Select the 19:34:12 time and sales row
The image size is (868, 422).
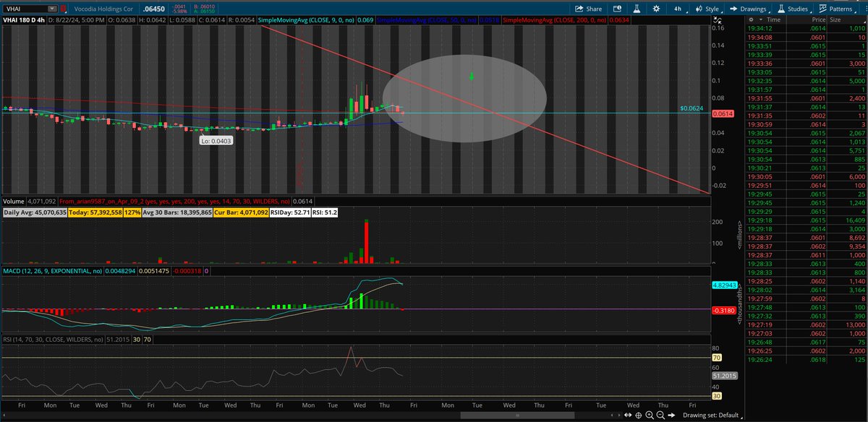tap(807, 27)
